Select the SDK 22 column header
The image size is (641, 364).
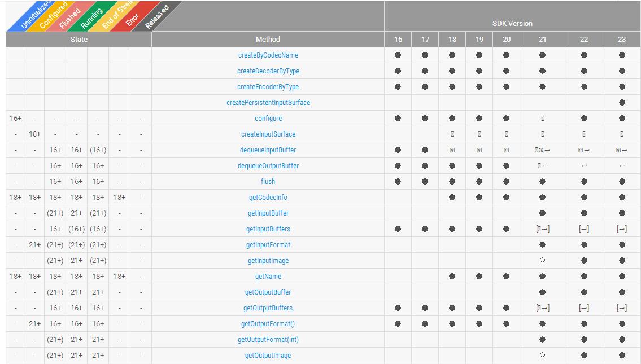pyautogui.click(x=584, y=39)
